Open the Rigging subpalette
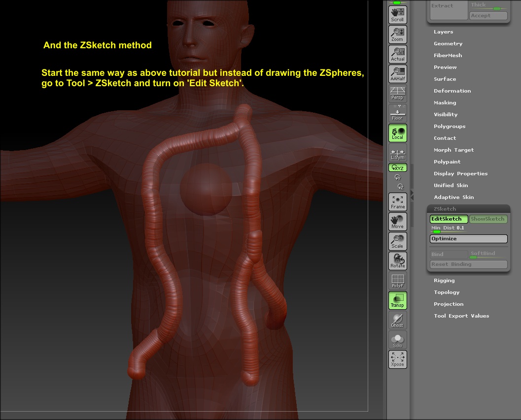521x420 pixels. (444, 281)
